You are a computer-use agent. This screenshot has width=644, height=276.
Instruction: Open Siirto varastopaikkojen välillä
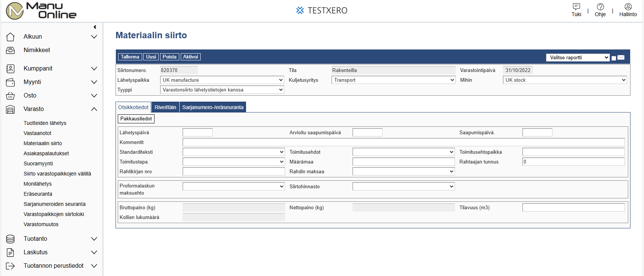pyautogui.click(x=57, y=174)
